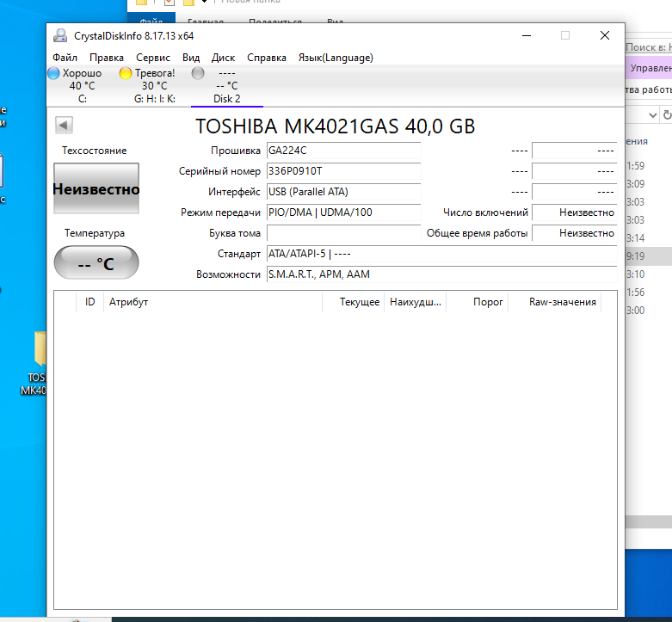672x622 pixels.
Task: Select the blue Хорошо disk C: status icon
Action: pos(53,73)
